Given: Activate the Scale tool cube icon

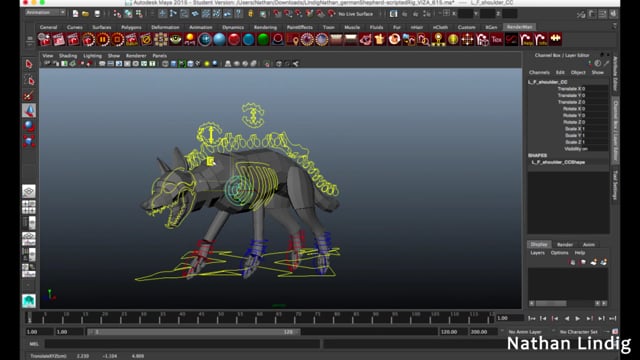Looking at the screenshot, I should (29, 141).
